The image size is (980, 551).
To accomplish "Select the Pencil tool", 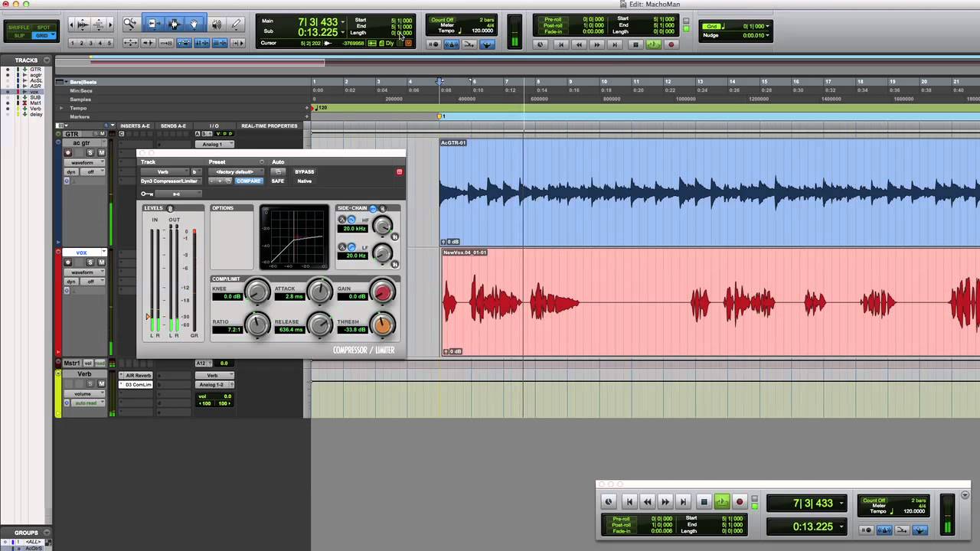I will point(237,25).
